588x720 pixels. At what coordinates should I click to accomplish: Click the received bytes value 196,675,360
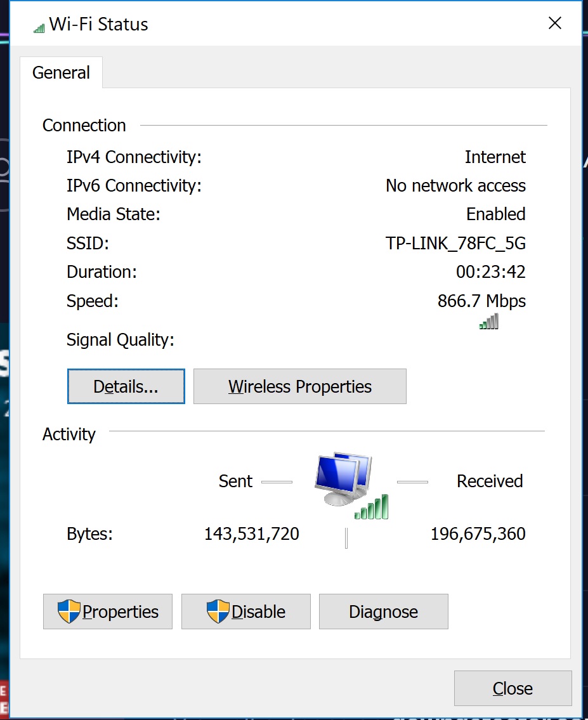pyautogui.click(x=478, y=534)
